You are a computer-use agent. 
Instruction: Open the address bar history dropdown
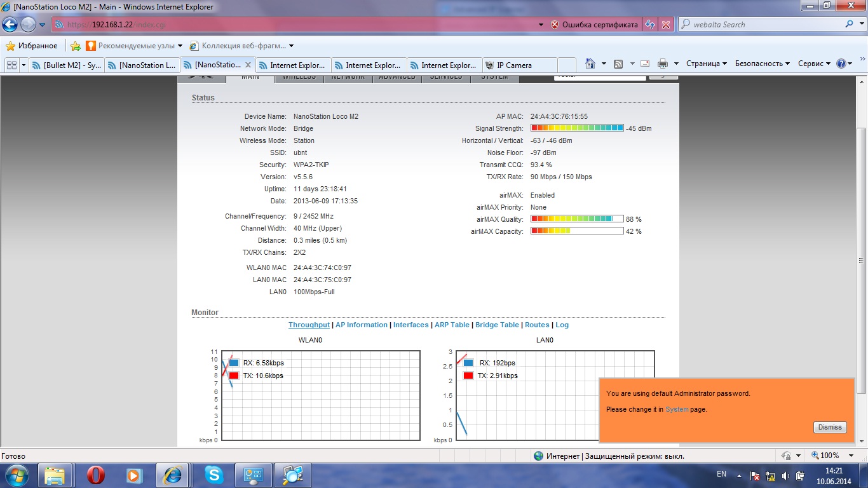[x=541, y=25]
